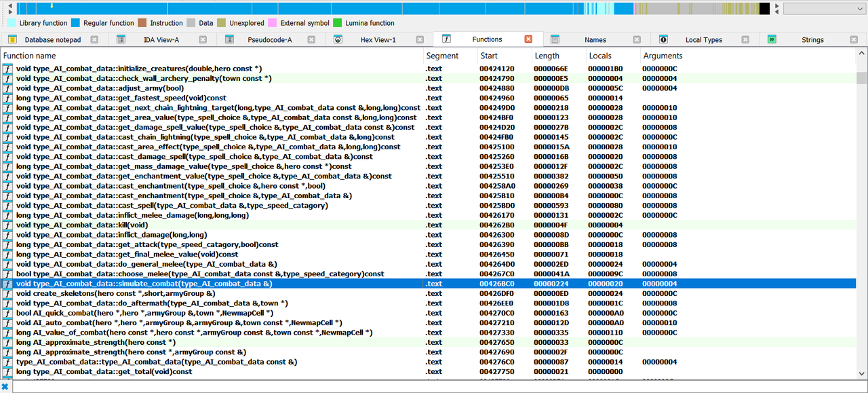The image size is (868, 393).
Task: Click function icon beside simulate_combat row
Action: 7,284
